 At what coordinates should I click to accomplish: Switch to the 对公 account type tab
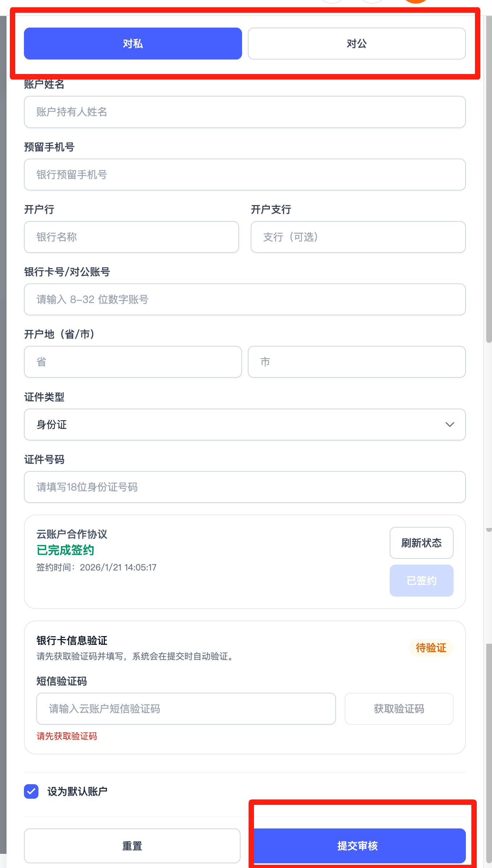[x=357, y=44]
